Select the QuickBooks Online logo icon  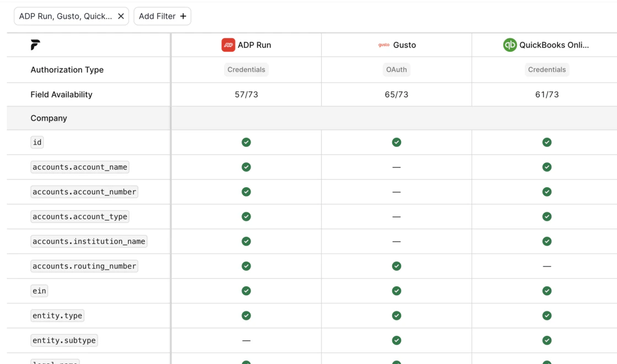pyautogui.click(x=510, y=45)
